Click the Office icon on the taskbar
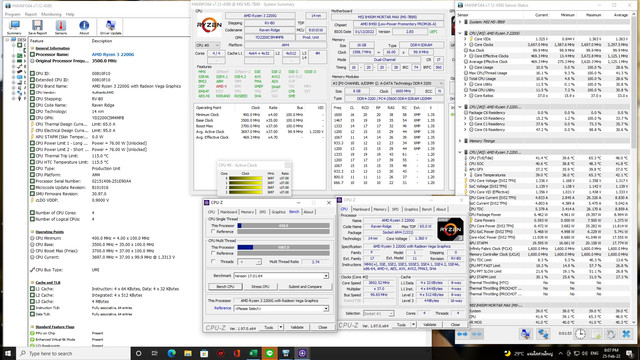Viewport: 640px width, 360px height. (x=237, y=353)
